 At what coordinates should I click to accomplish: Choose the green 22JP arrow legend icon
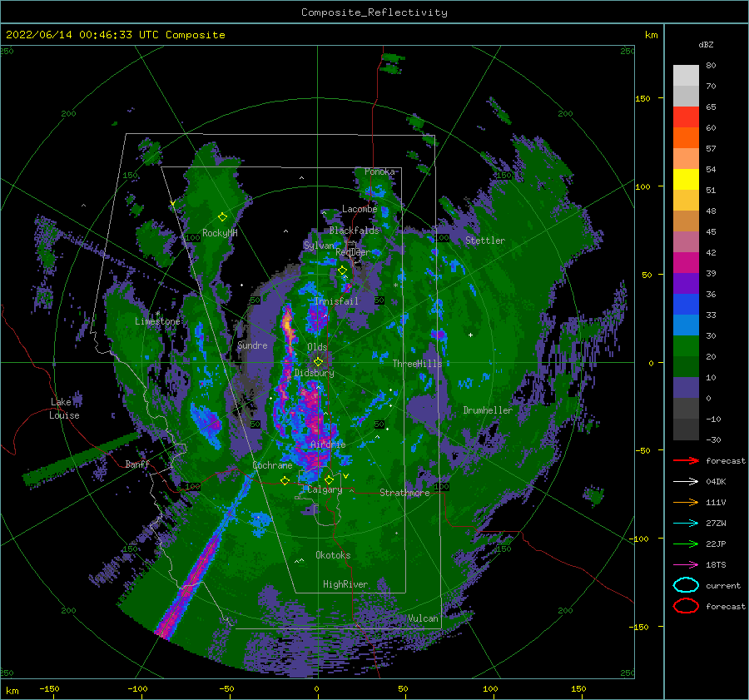[x=686, y=544]
